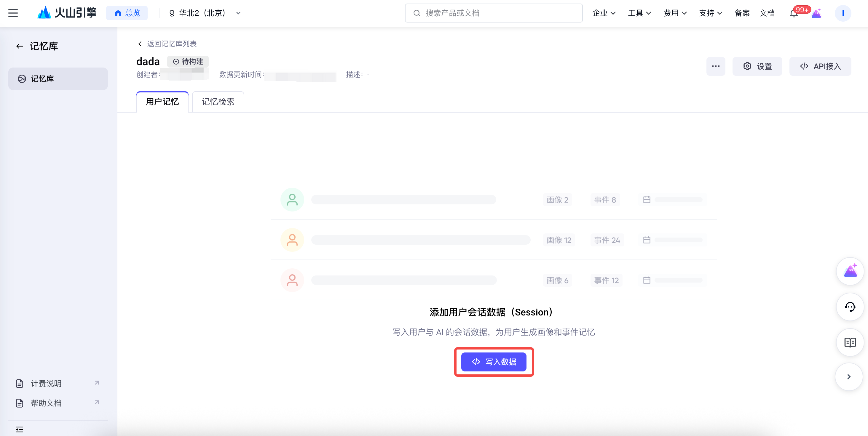Open the AI assistant icon in header
The height and width of the screenshot is (436, 868).
click(816, 13)
